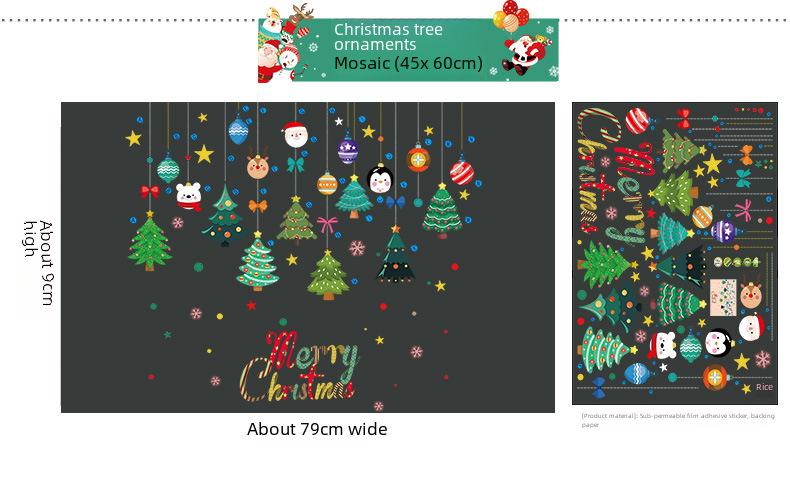Select the orange round ornament with cross
The width and height of the screenshot is (790, 483).
[418, 159]
